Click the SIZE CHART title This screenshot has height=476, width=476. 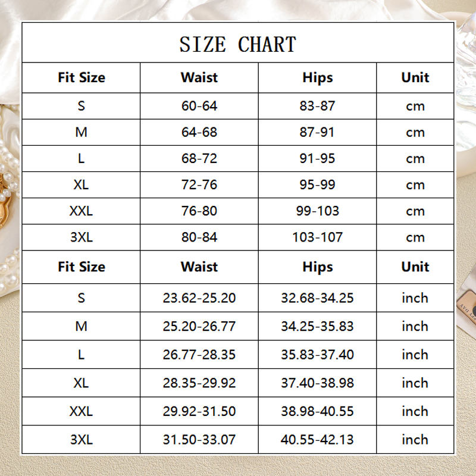click(237, 44)
